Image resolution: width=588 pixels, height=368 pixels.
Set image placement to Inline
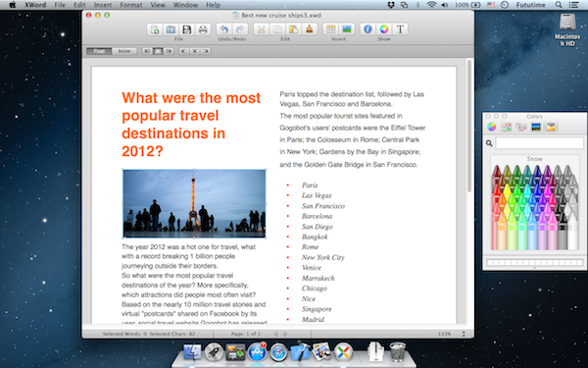click(x=124, y=51)
